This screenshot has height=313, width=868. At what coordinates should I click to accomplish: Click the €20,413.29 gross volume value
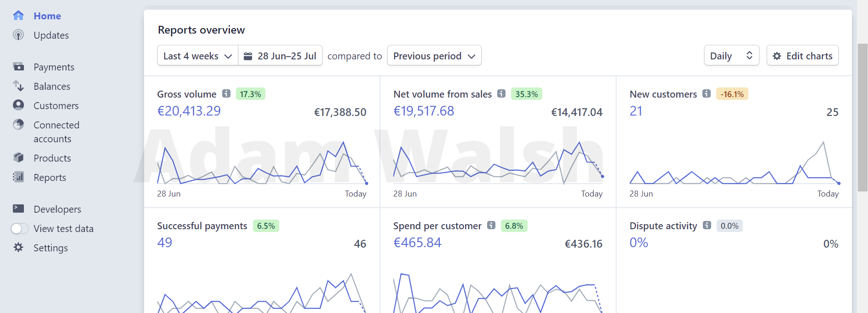tap(189, 111)
